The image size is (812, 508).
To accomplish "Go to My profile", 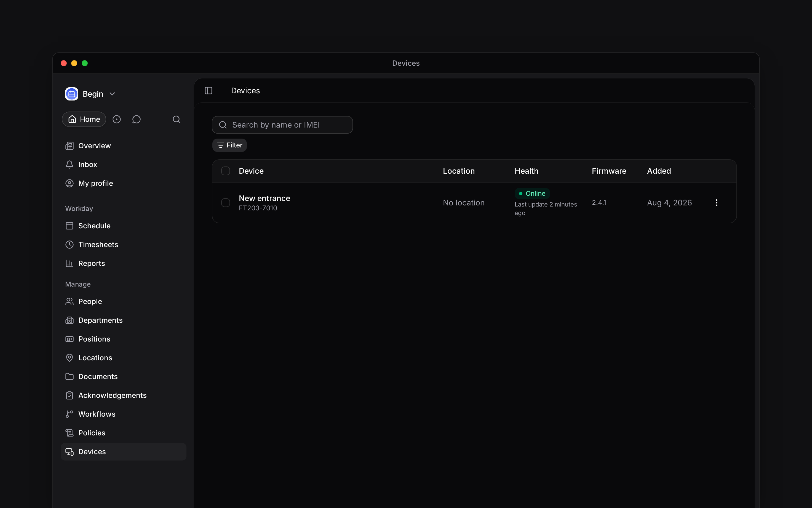I will coord(124,183).
